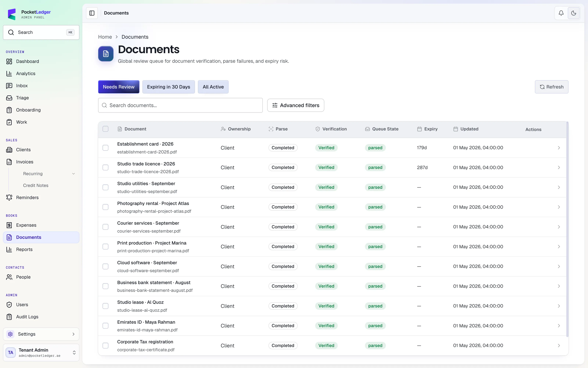
Task: Open People under Contacts
Action: tap(41, 277)
